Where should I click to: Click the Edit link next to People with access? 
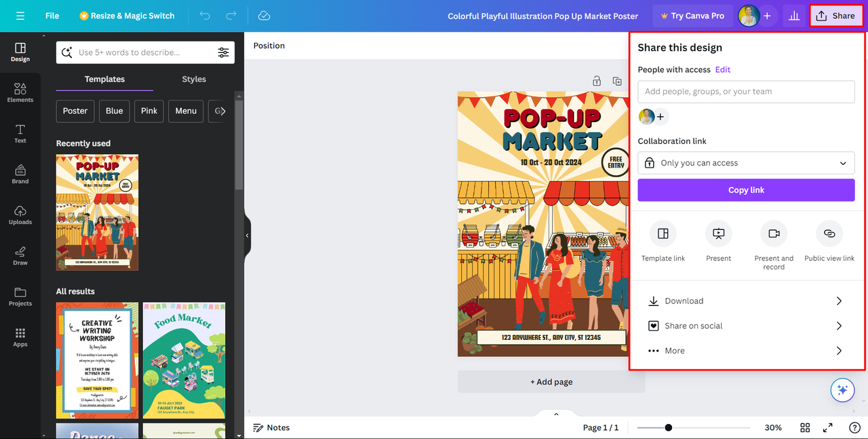click(x=723, y=69)
